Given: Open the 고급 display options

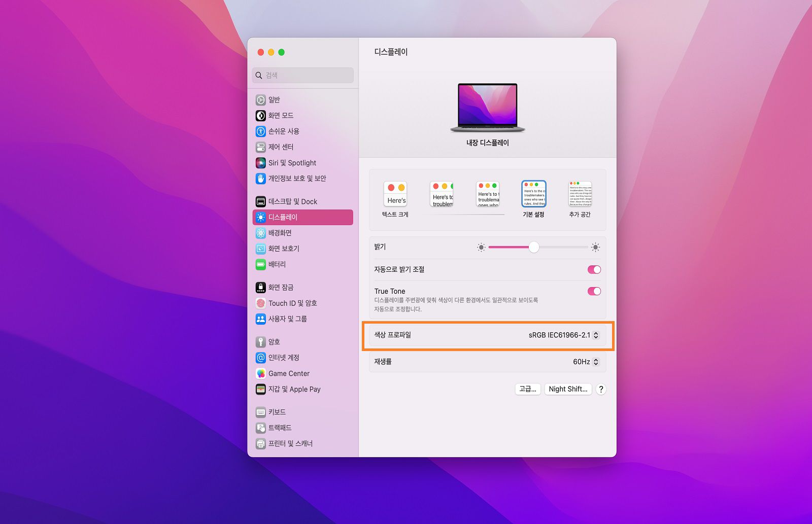Looking at the screenshot, I should 527,389.
